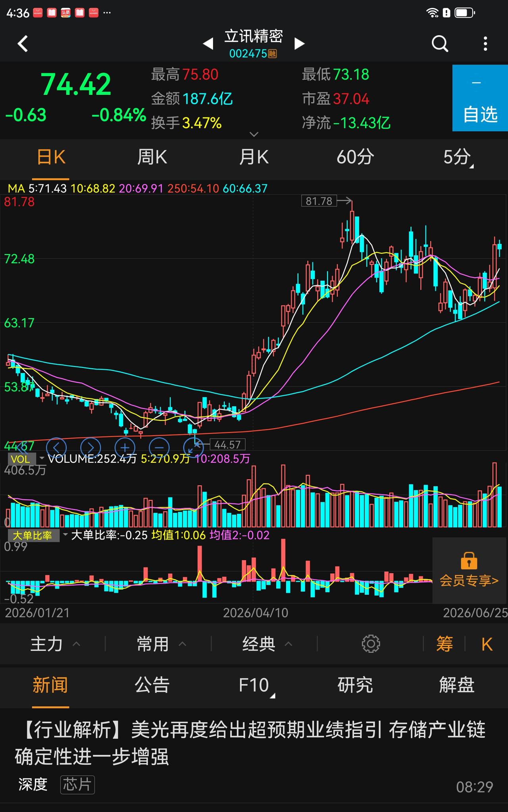The image size is (508, 812).
Task: Remove stock via the 自选 button
Action: click(480, 98)
